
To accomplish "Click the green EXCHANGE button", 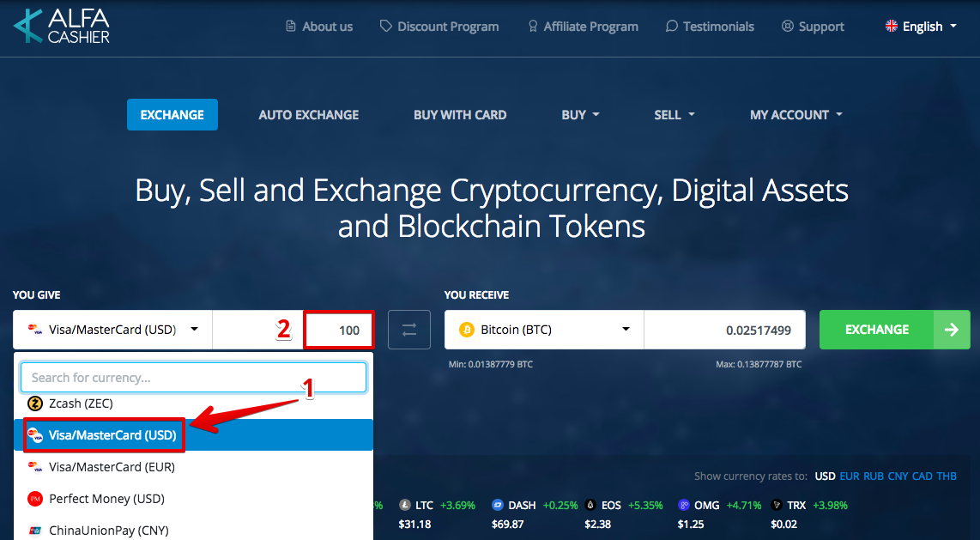I will tap(894, 330).
